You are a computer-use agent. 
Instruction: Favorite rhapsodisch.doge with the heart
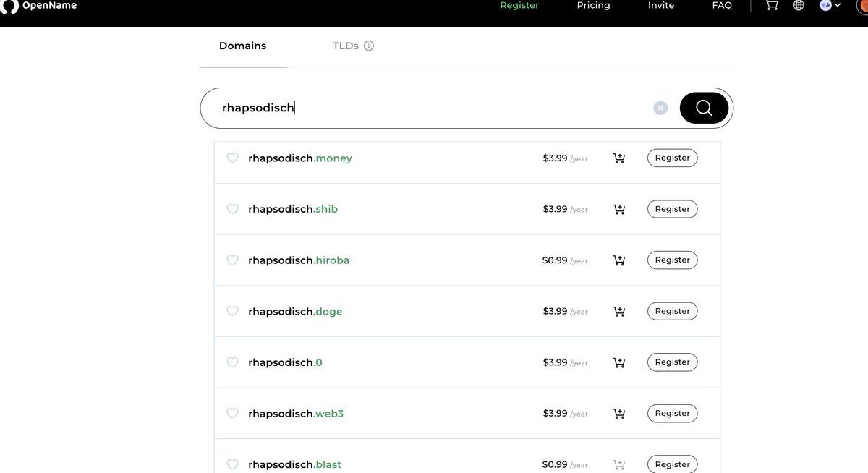[232, 311]
